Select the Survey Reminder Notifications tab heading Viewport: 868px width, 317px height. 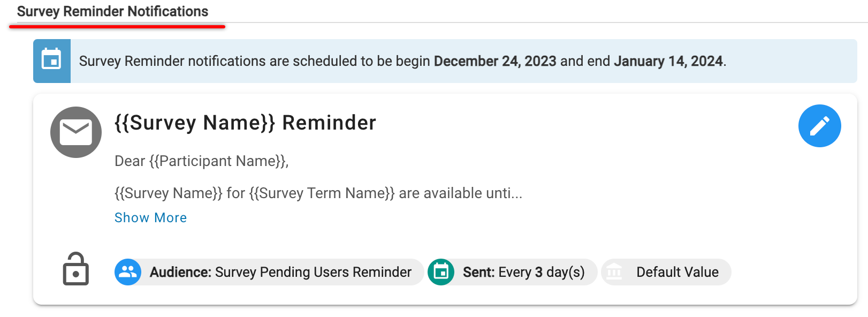pyautogui.click(x=112, y=11)
